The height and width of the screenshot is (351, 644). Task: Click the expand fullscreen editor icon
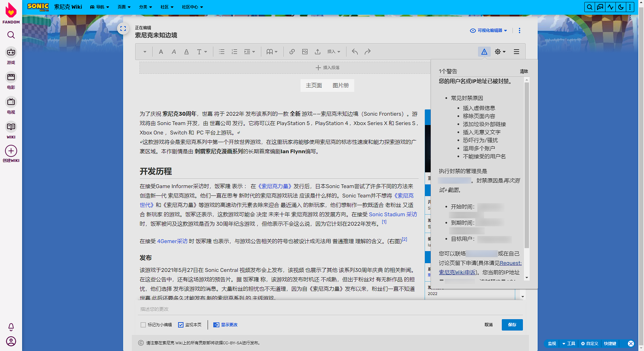tap(123, 28)
